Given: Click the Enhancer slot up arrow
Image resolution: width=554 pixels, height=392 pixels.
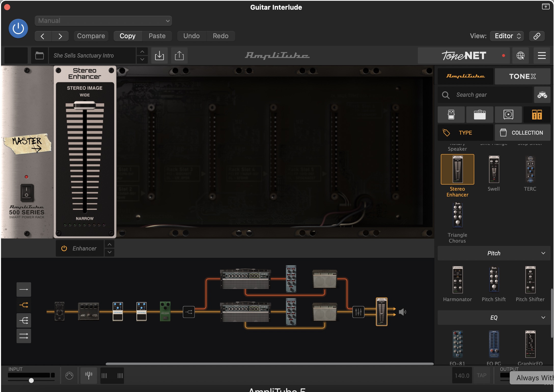Looking at the screenshot, I should pyautogui.click(x=109, y=244).
